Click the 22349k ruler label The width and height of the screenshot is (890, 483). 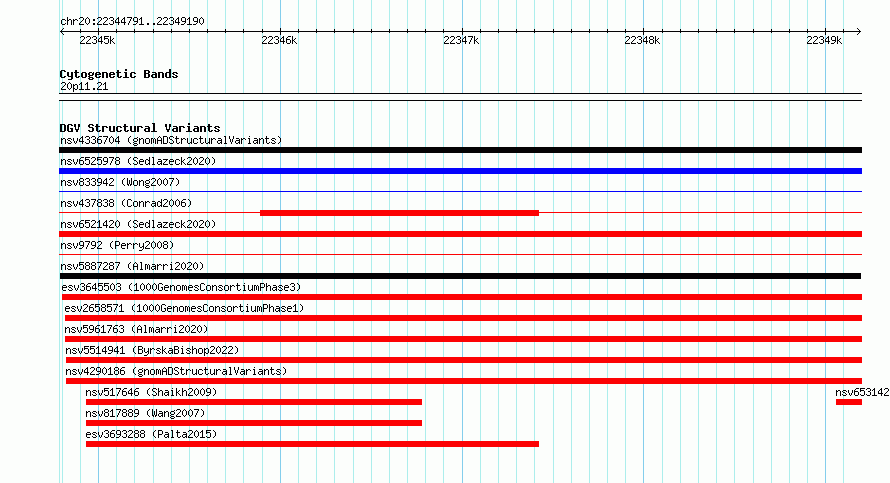[824, 41]
